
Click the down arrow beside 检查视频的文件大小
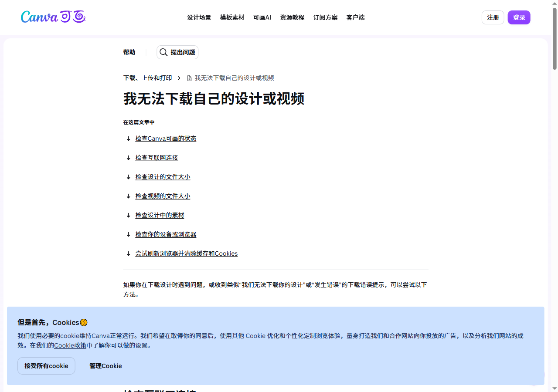(128, 196)
